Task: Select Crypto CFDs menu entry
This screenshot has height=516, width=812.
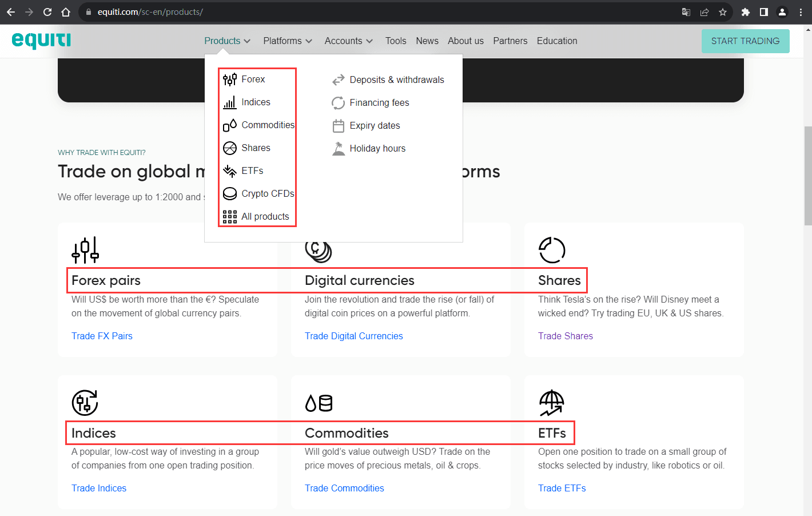Action: click(268, 194)
